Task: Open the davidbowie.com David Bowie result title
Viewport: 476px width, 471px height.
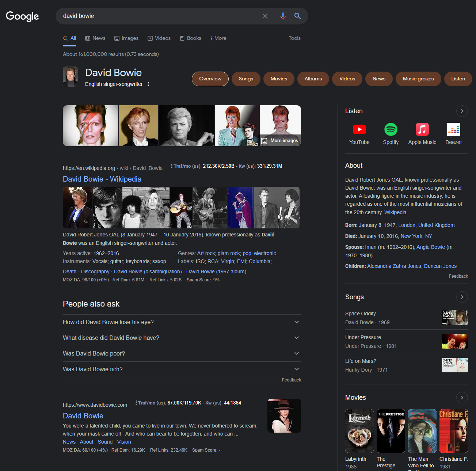Action: [83, 416]
